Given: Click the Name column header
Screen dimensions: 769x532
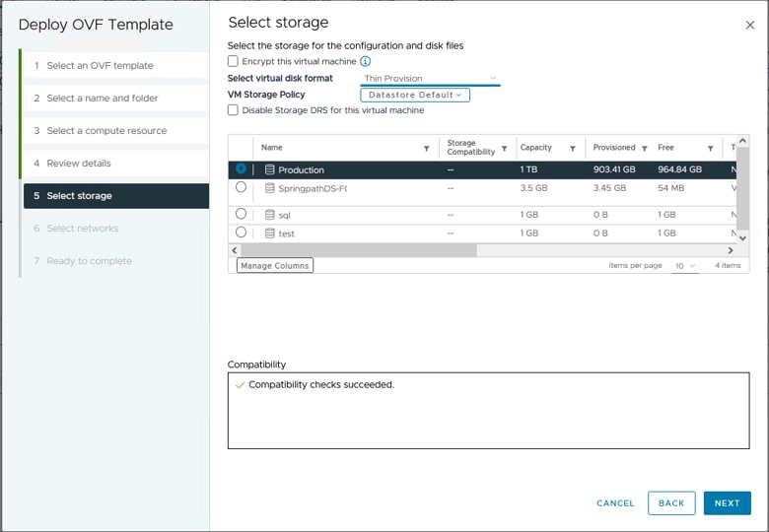Looking at the screenshot, I should (272, 148).
